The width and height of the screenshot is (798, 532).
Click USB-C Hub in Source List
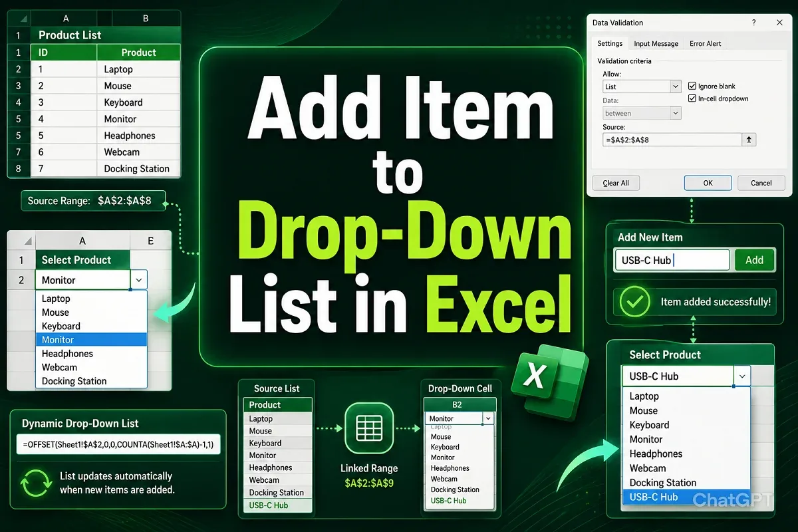(x=278, y=505)
